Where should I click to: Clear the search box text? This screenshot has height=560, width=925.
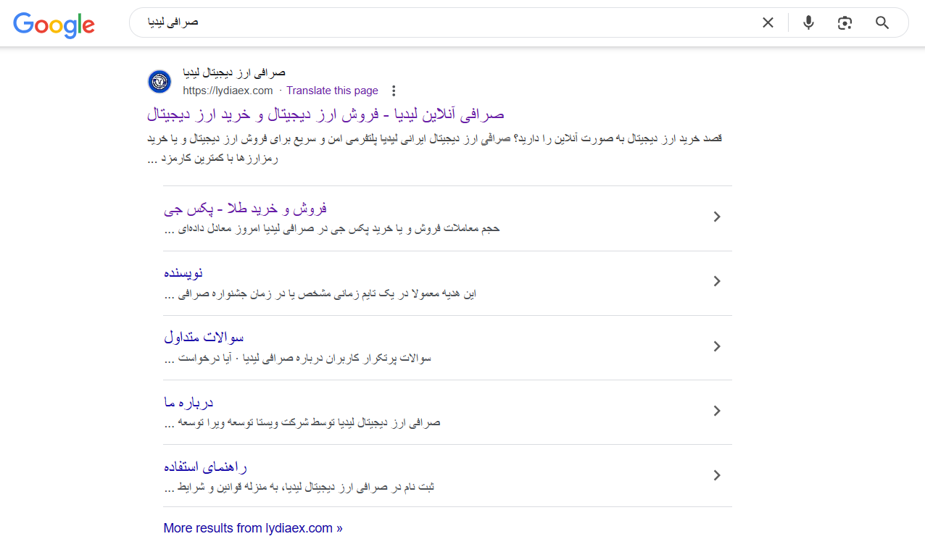click(768, 22)
